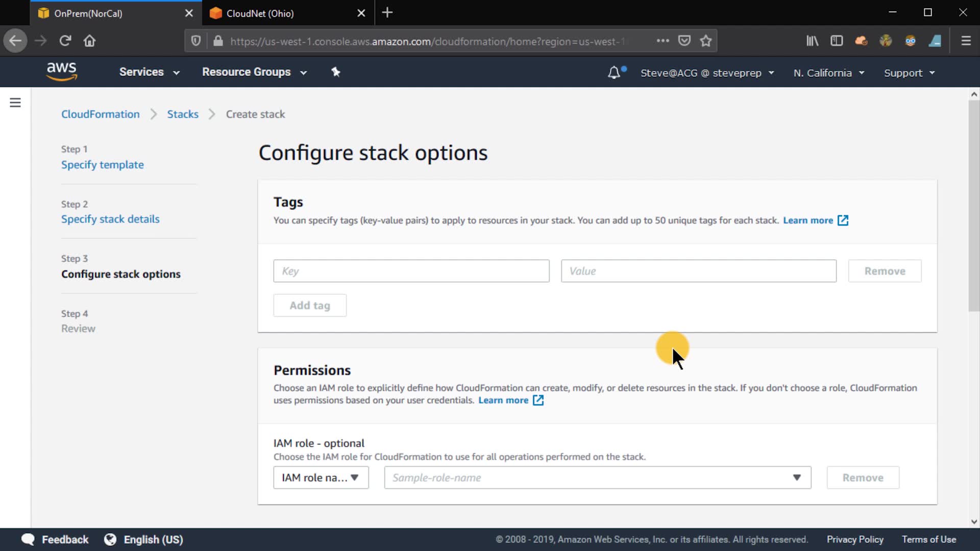Go to browser home page
Screen dimensions: 980x551
(x=89, y=41)
